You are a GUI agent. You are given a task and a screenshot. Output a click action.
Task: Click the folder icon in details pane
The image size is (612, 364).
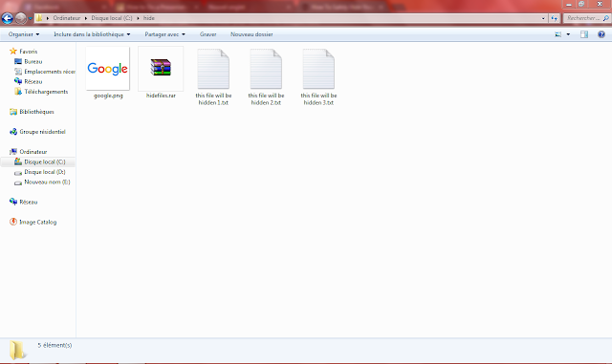coord(17,350)
